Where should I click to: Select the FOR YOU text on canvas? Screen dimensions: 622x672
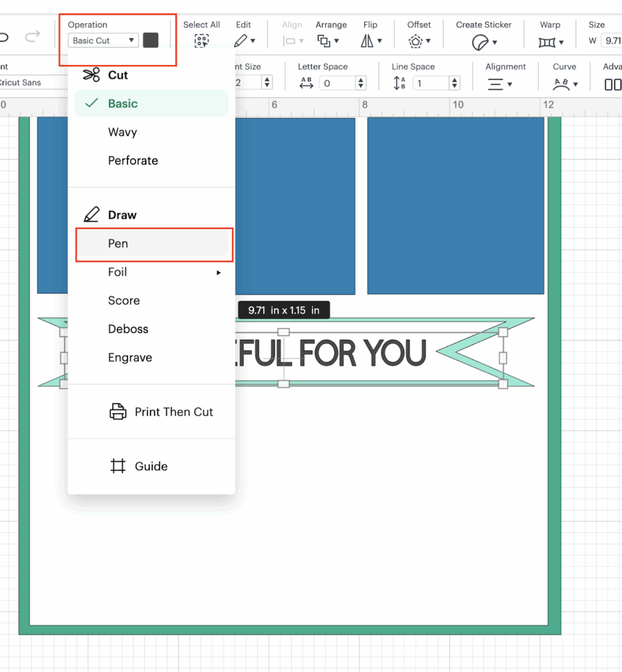362,354
